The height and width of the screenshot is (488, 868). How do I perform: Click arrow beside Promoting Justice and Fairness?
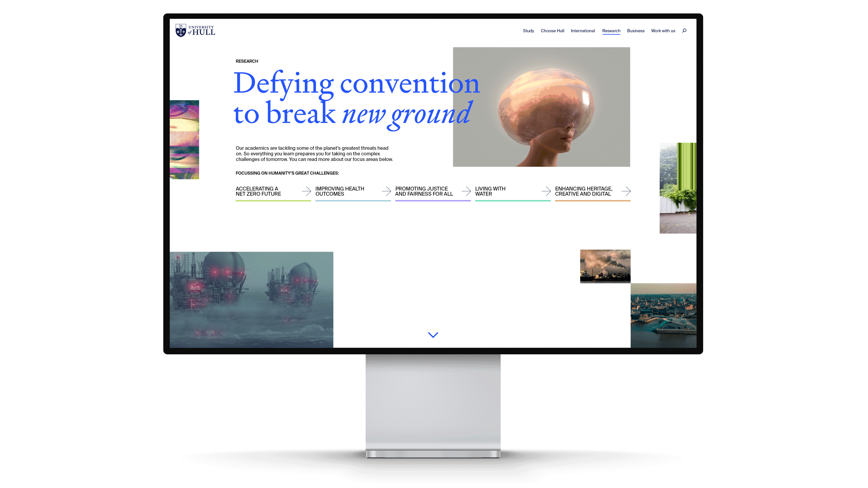(x=466, y=191)
